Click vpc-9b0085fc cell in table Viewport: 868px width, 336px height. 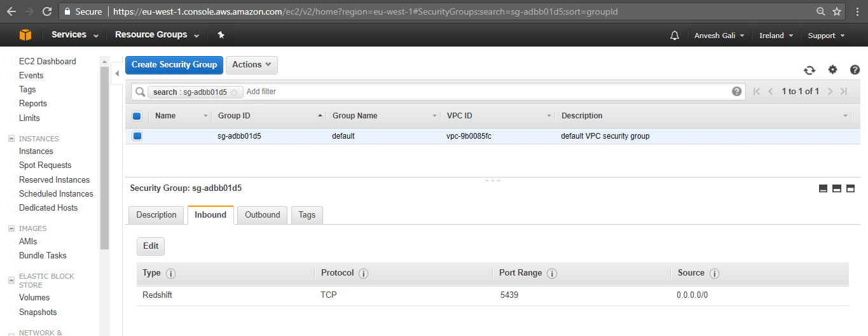click(x=469, y=136)
